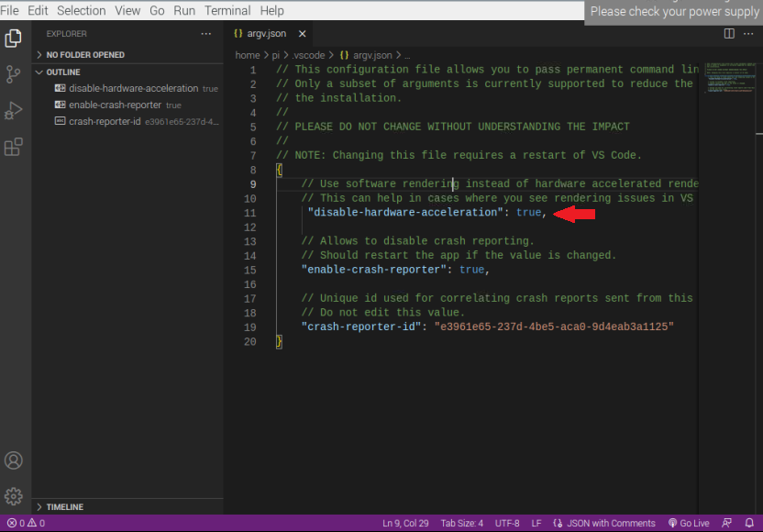
Task: Click the Accounts icon in activity bar
Action: 14,460
